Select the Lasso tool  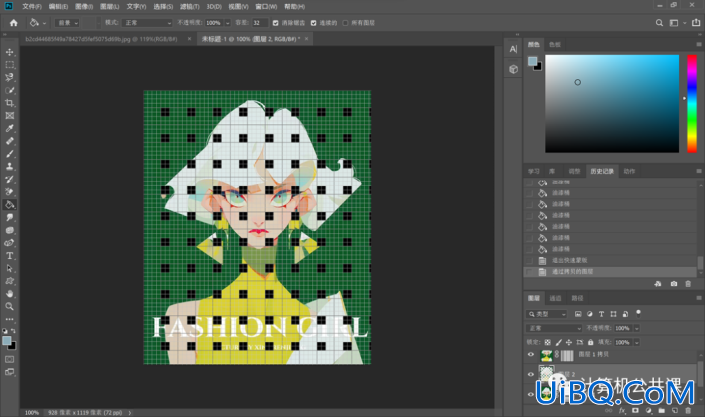pos(9,77)
